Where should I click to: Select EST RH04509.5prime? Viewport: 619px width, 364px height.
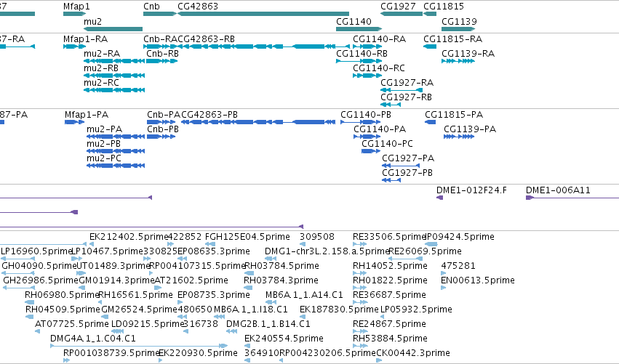point(63,310)
